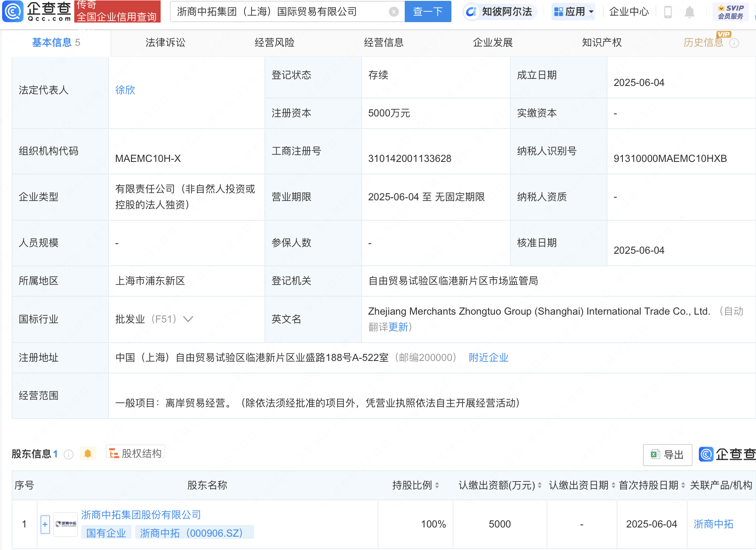Click tax ID 91310000MAEMC10HXB
The image size is (756, 550).
coord(670,159)
